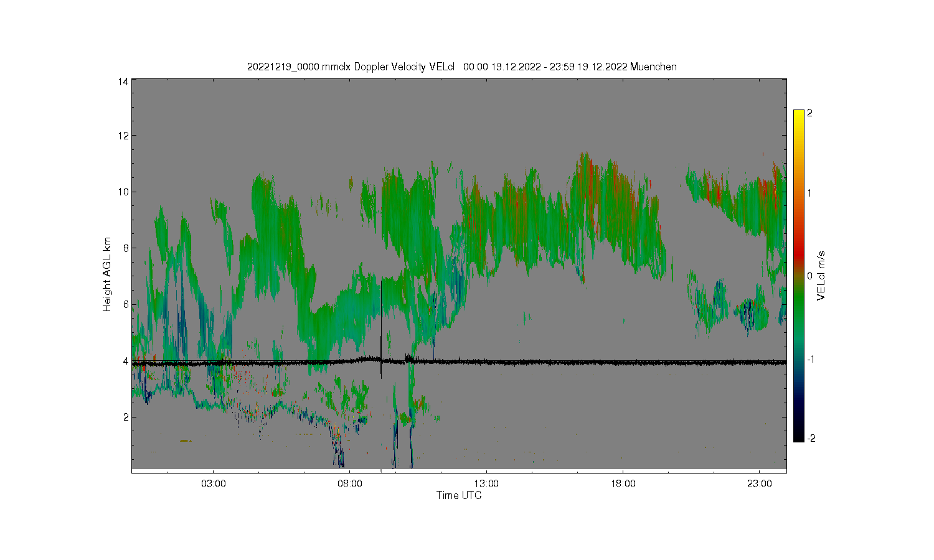Click the Time UTC axis label
This screenshot has height=560, width=934.
pyautogui.click(x=459, y=495)
